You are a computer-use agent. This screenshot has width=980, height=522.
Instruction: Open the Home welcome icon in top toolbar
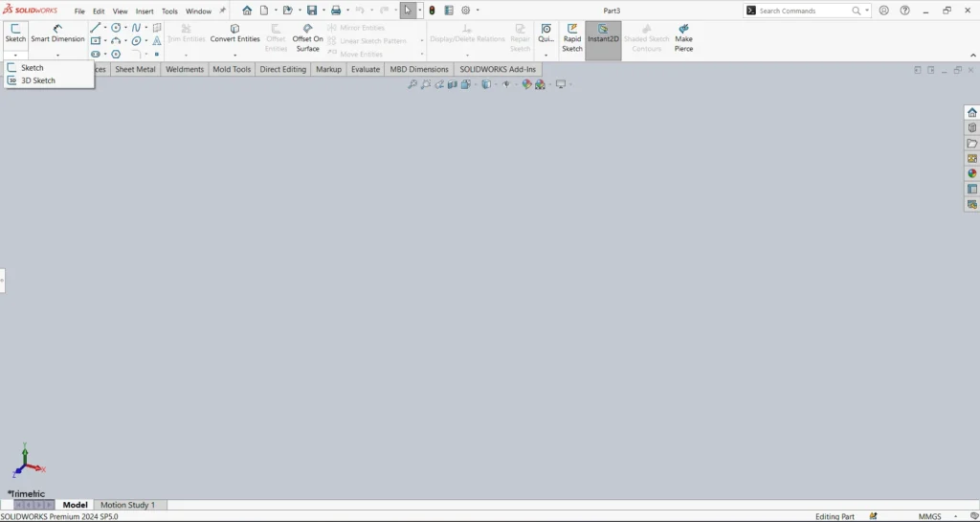click(x=248, y=11)
